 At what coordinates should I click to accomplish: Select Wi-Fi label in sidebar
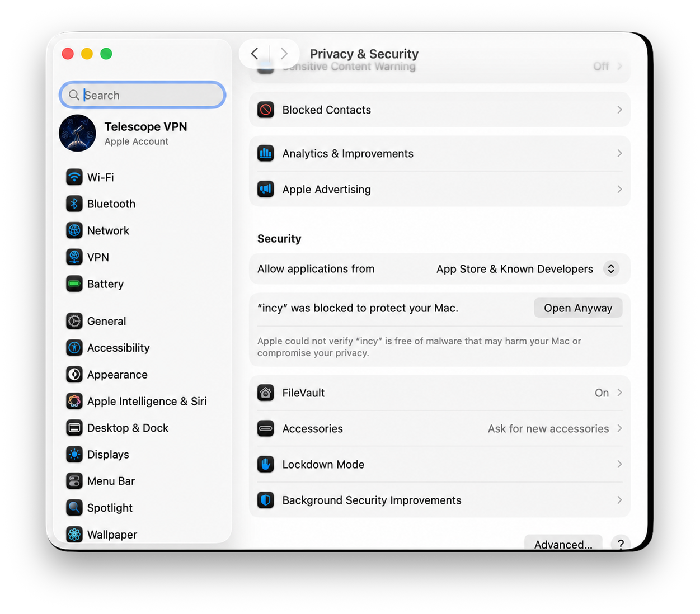click(101, 177)
